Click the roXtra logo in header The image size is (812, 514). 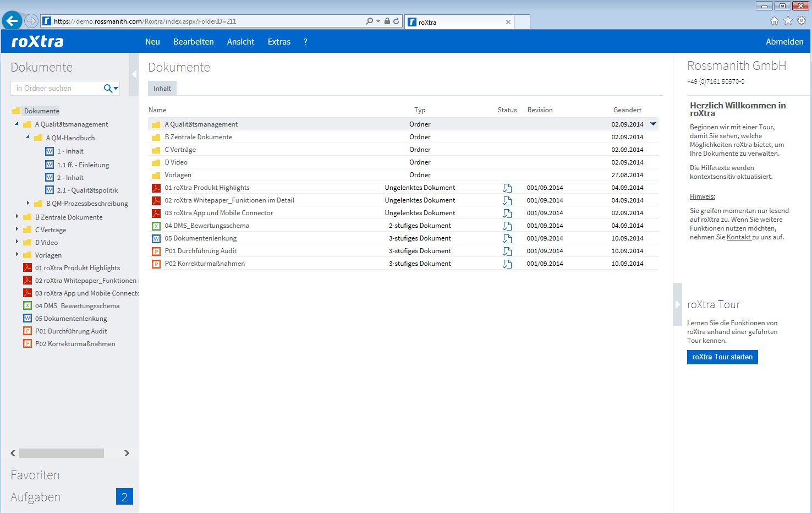click(x=37, y=42)
